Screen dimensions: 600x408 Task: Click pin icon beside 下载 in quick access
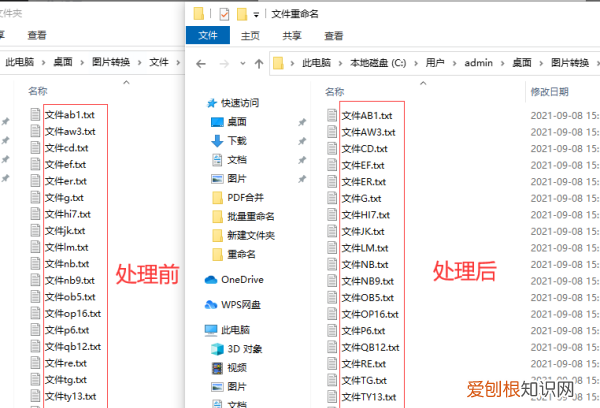[x=302, y=141]
